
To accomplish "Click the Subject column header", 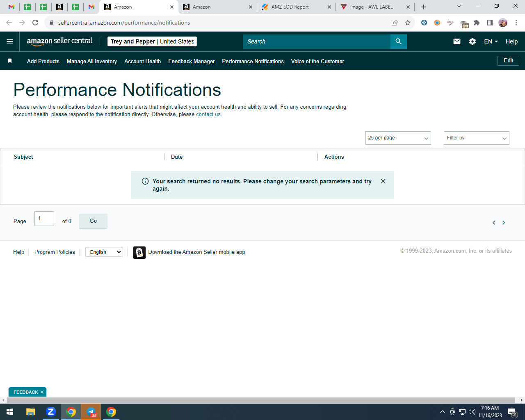I will tap(23, 157).
